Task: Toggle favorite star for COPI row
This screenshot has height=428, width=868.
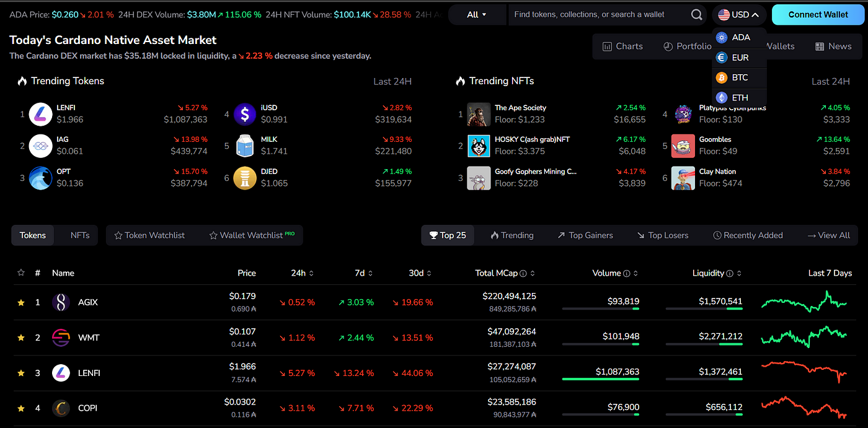Action: (x=21, y=408)
